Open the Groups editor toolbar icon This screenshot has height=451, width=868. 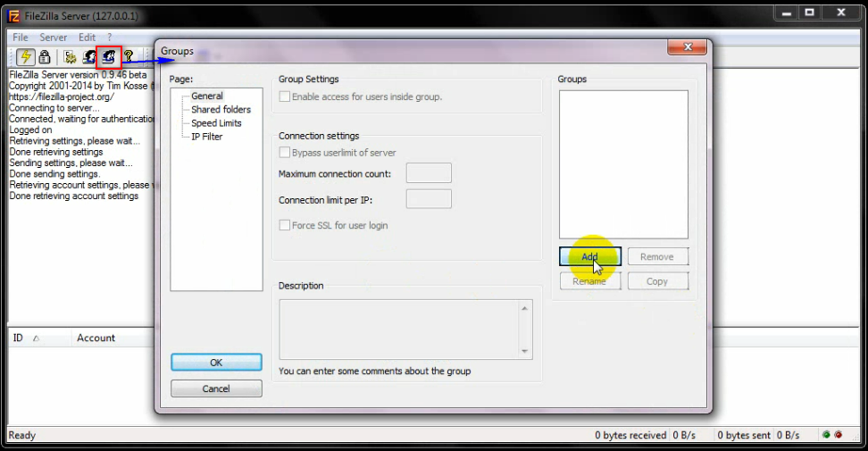coord(109,56)
